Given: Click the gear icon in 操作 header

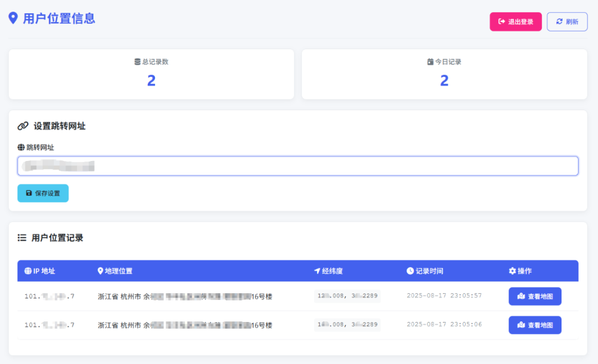Looking at the screenshot, I should [x=512, y=271].
